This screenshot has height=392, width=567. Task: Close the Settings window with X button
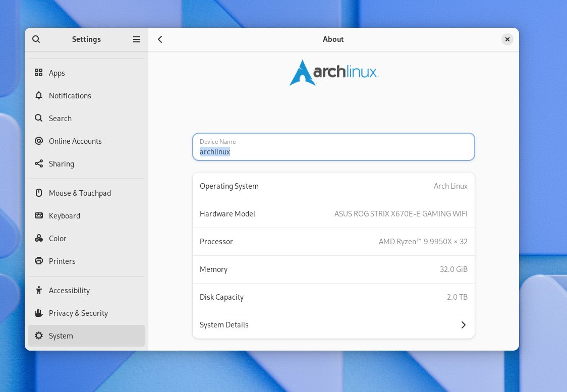pyautogui.click(x=507, y=39)
